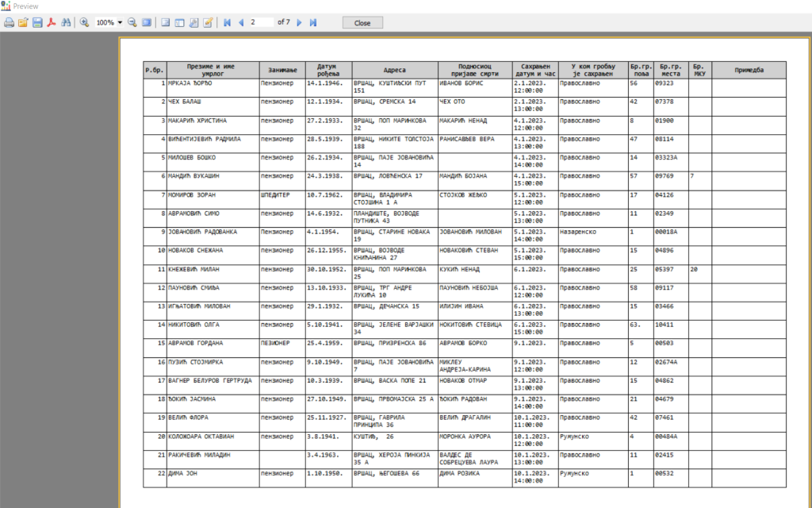Click the edit page icon with pencil
Image resolution: width=812 pixels, height=508 pixels.
(x=208, y=23)
